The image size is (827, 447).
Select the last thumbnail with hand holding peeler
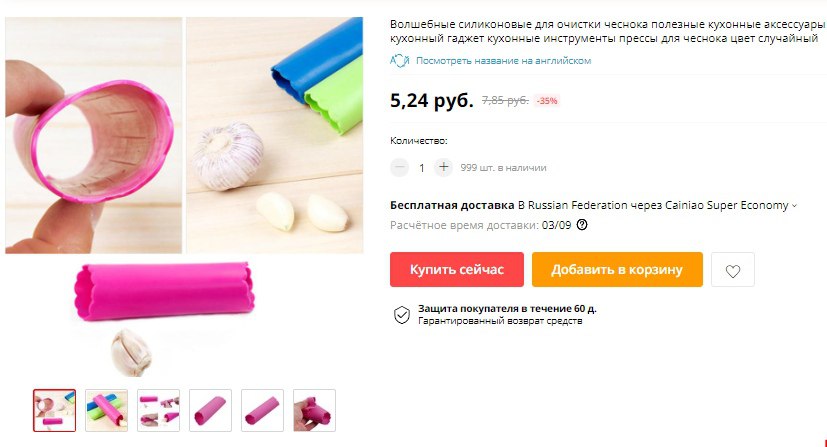[x=314, y=410]
